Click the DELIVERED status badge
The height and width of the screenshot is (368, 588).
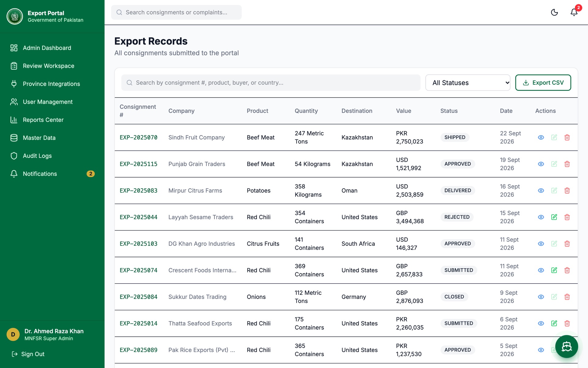coord(458,190)
